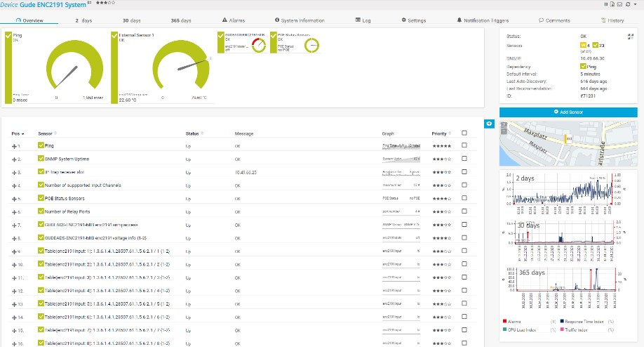Open the dropdown arrow in top-right toolbar

(x=636, y=4)
